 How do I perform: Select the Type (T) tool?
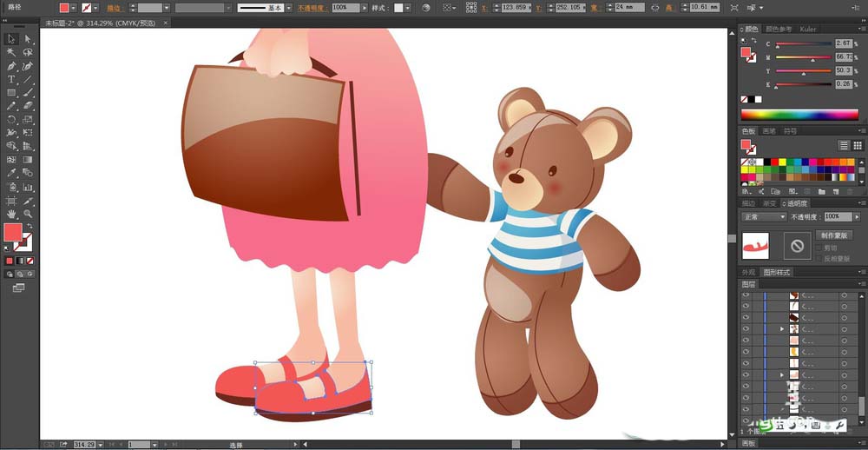click(11, 79)
